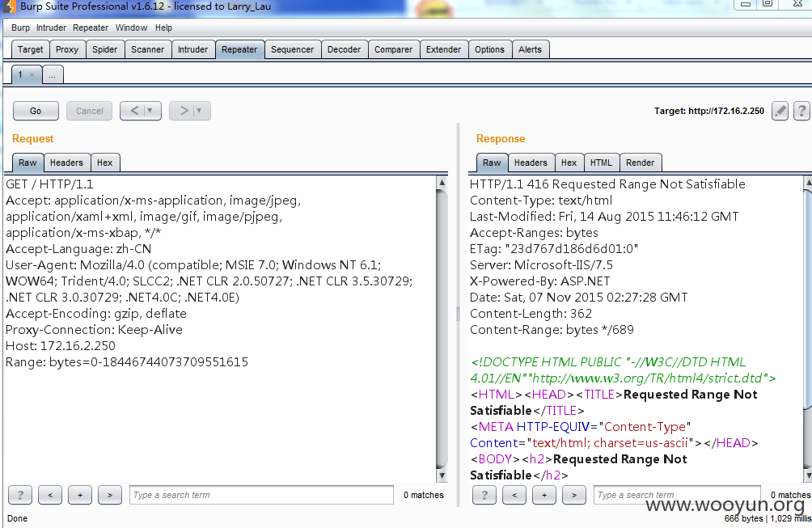
Task: Click the plus button in request search bar
Action: (80, 495)
